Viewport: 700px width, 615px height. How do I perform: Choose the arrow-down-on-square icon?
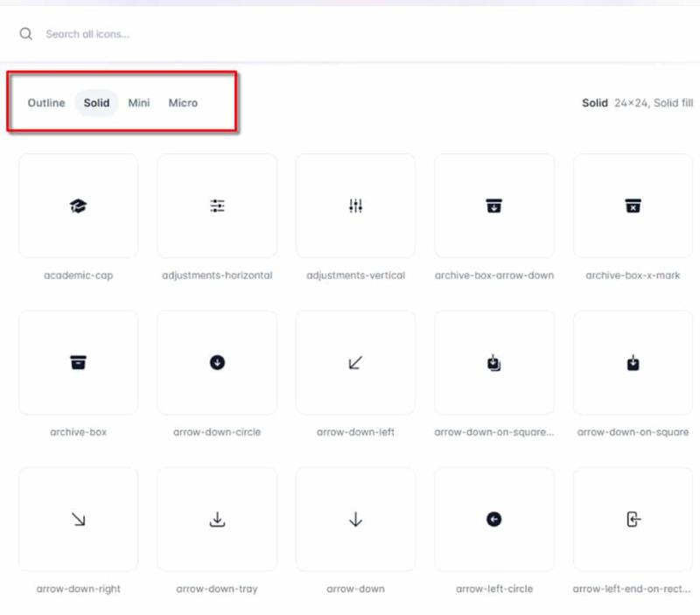633,363
